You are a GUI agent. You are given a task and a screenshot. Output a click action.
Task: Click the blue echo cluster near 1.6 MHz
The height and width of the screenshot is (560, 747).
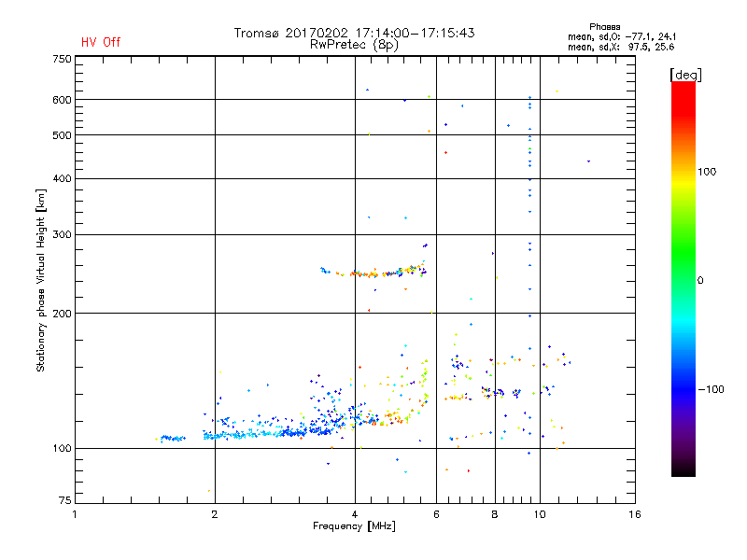coord(173,438)
